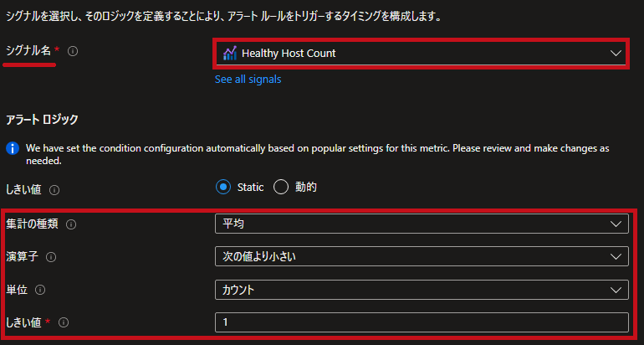
Task: Click the See all signals link
Action: 248,80
